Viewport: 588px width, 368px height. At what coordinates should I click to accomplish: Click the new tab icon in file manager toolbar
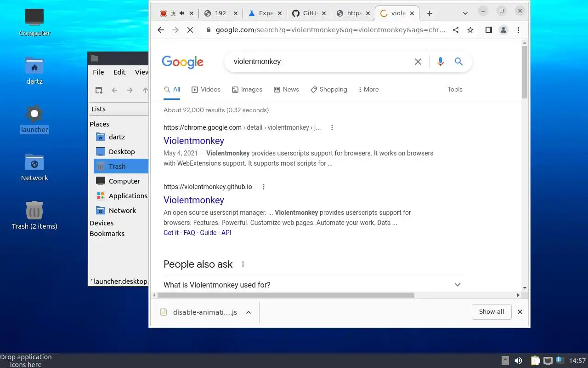99,90
